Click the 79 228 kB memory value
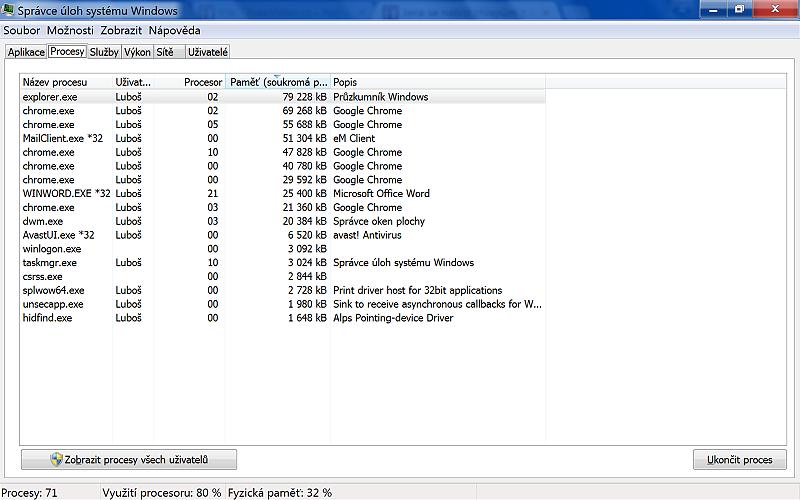The image size is (800, 500). [x=305, y=97]
